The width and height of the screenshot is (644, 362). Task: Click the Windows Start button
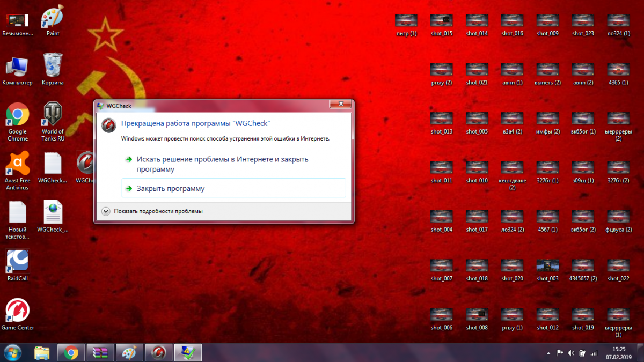[x=12, y=353]
